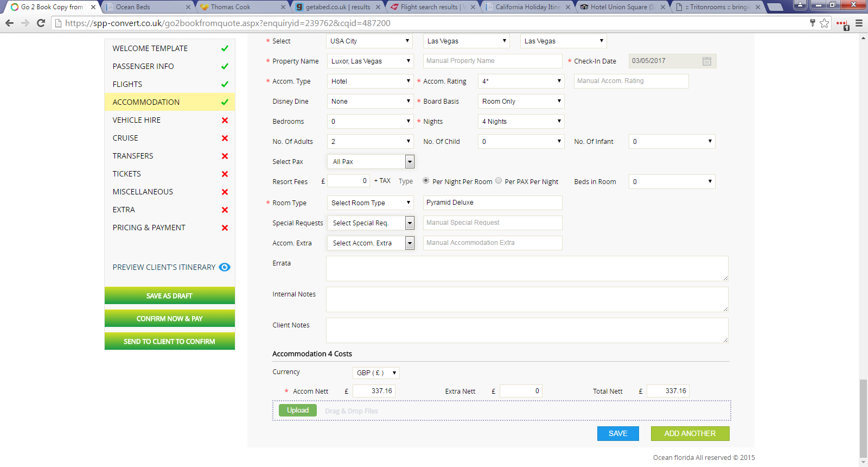Viewport: 868px width, 467px height.
Task: Close the Ocean Beds tab
Action: [x=188, y=7]
